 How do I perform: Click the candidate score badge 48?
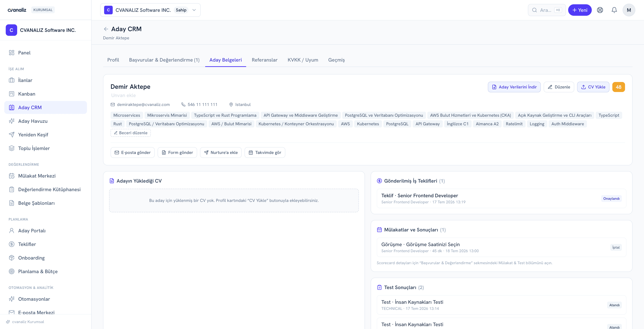click(618, 87)
